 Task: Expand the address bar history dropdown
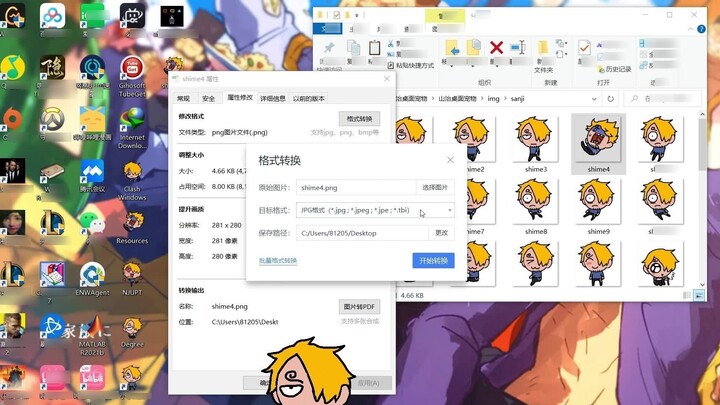tap(594, 99)
